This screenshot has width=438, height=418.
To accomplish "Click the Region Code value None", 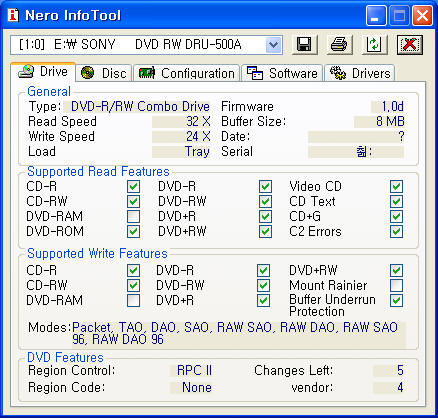I will pos(191,387).
